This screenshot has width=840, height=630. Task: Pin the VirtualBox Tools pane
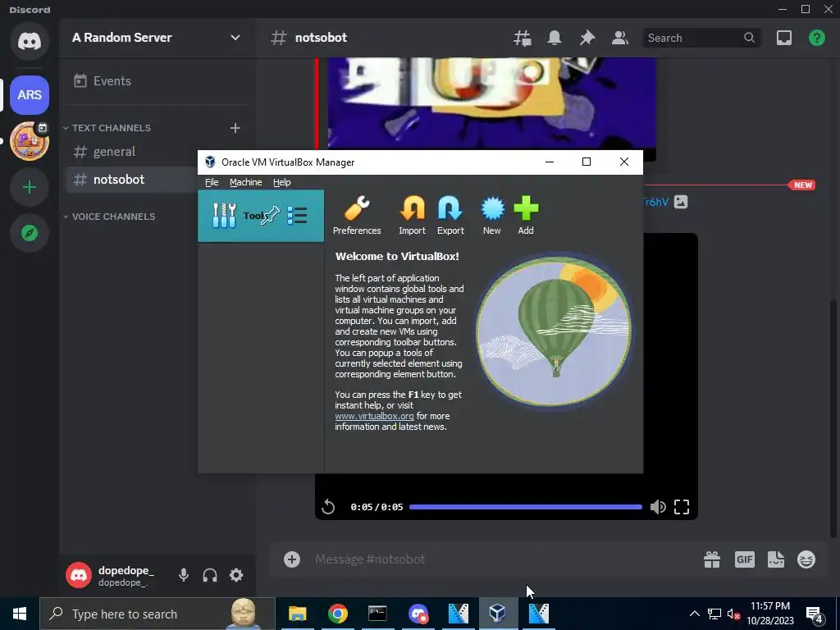[x=271, y=216]
